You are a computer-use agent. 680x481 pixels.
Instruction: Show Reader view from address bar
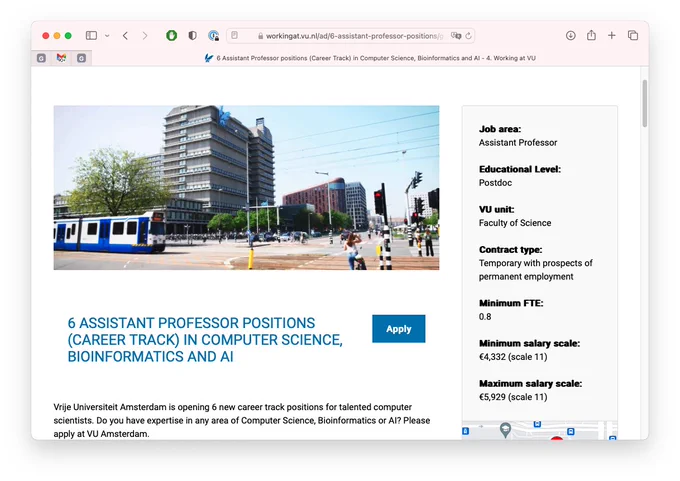(235, 36)
